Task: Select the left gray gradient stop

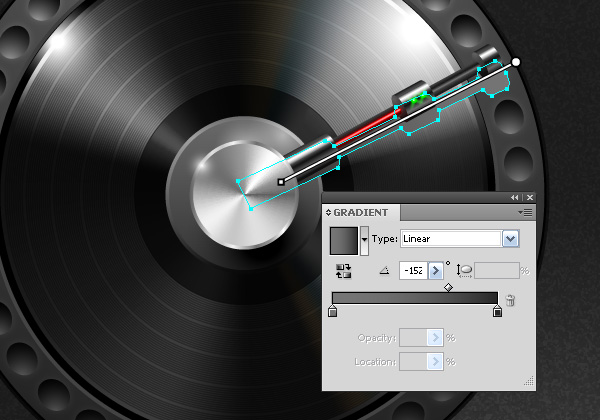Action: (x=333, y=311)
